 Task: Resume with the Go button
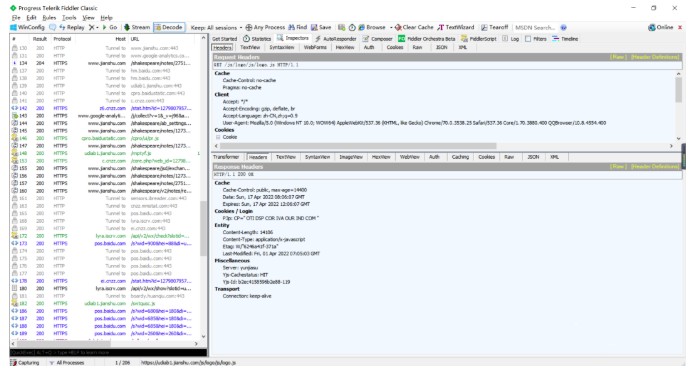[x=110, y=27]
